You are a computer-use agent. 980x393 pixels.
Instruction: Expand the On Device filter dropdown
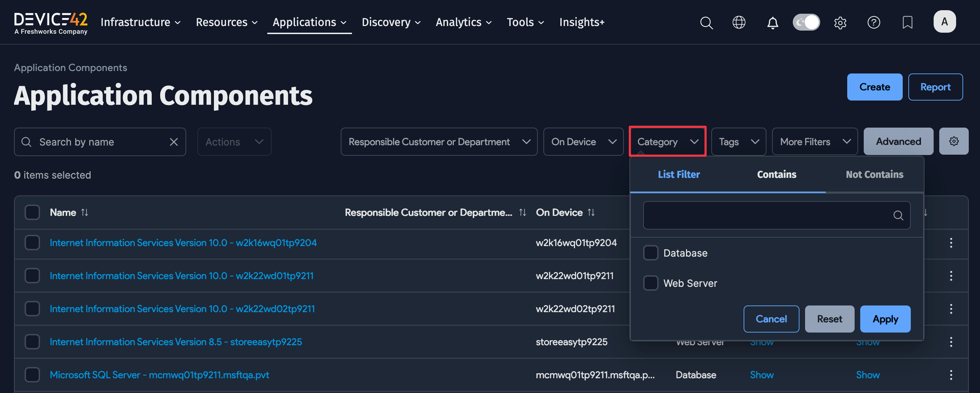583,141
